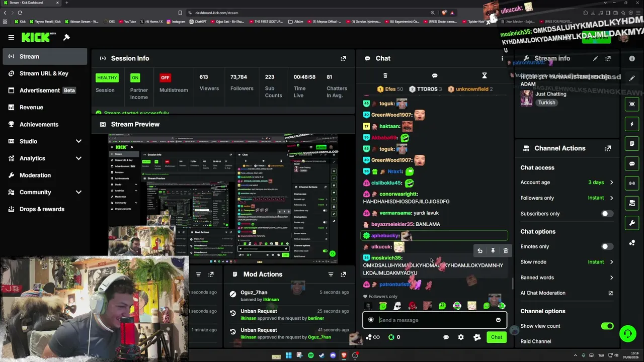Click the chat bubble icon next to the gear
Screen dimensions: 644x362
pyautogui.click(x=446, y=337)
